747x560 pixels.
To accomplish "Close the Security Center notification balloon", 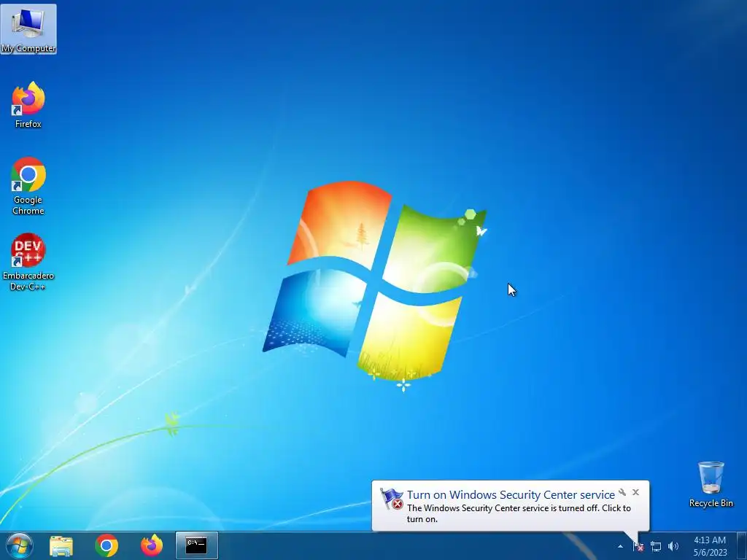I will (635, 492).
